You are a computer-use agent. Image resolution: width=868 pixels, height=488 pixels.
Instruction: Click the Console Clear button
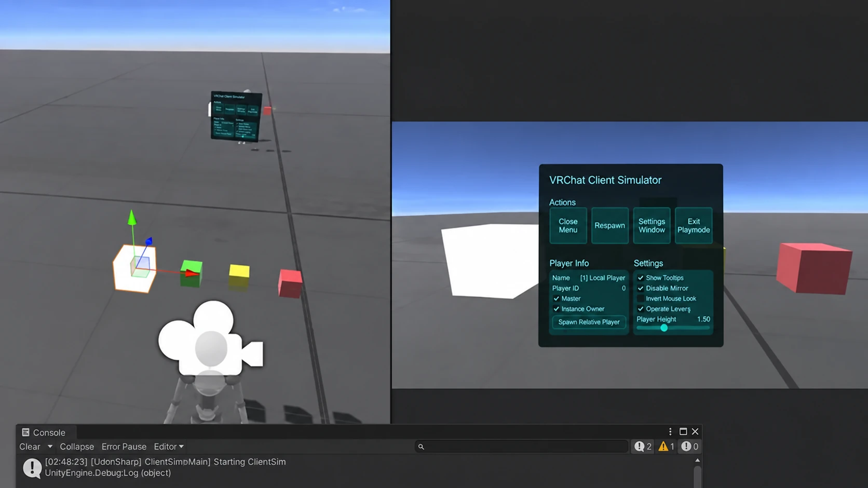[x=30, y=446]
